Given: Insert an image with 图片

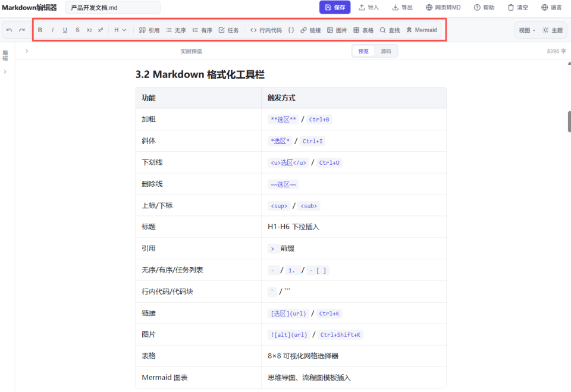Looking at the screenshot, I should (337, 30).
